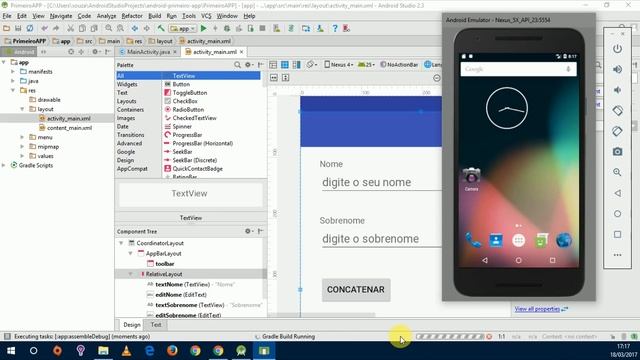Click emulator sidebar back triangle
Screen dimensions: 640x360
point(617,193)
